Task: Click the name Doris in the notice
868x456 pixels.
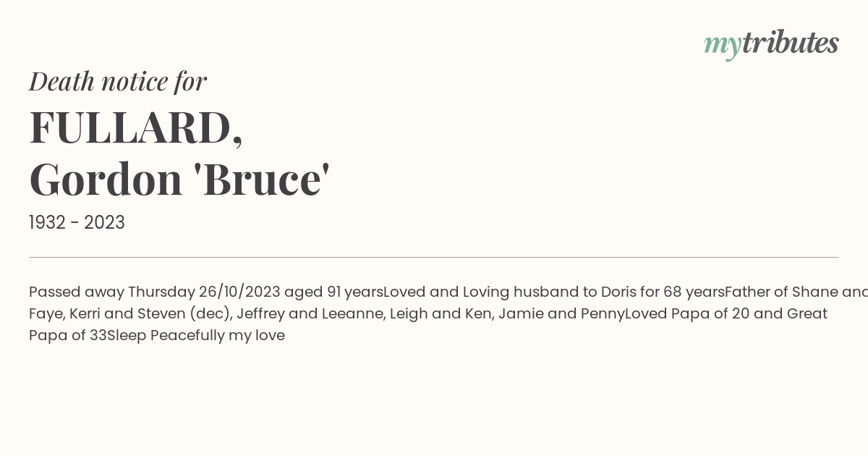Action: tap(618, 292)
